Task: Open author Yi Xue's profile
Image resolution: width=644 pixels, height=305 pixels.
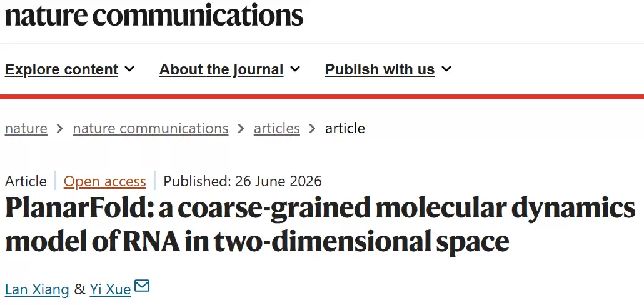Action: (x=110, y=290)
